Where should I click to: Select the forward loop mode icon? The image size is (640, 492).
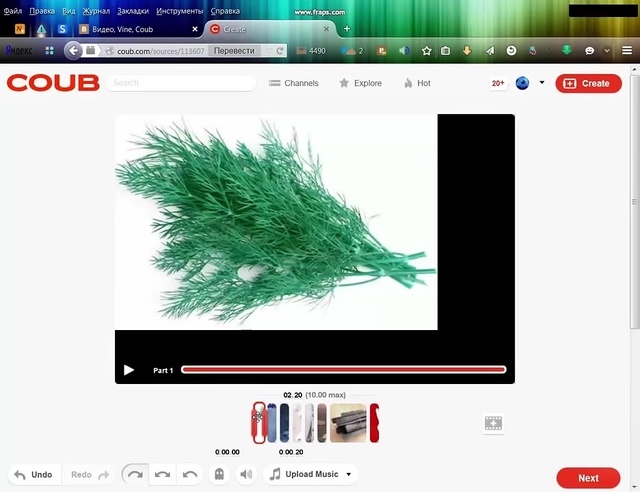click(135, 474)
